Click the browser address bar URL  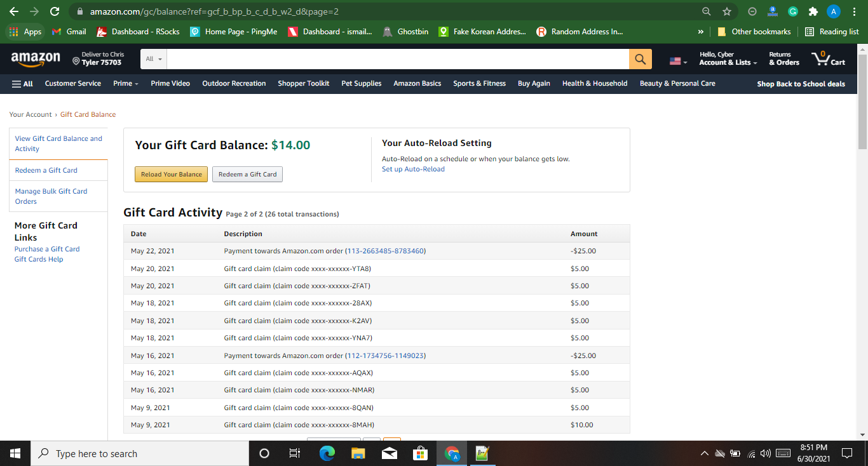pyautogui.click(x=214, y=11)
